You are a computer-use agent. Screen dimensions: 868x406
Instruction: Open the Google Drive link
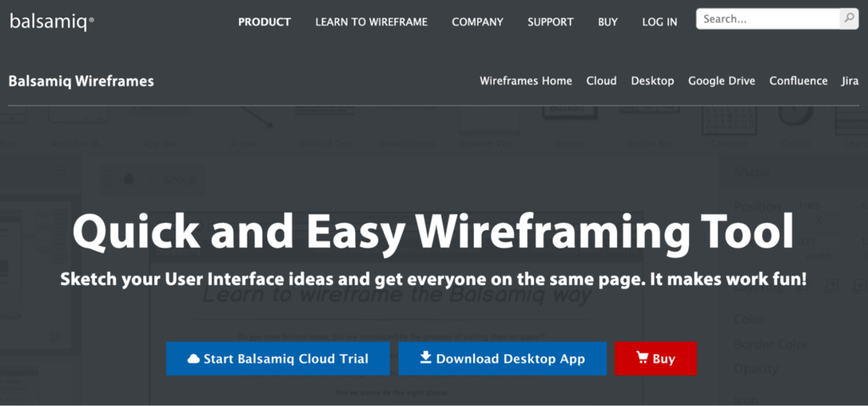click(x=721, y=81)
